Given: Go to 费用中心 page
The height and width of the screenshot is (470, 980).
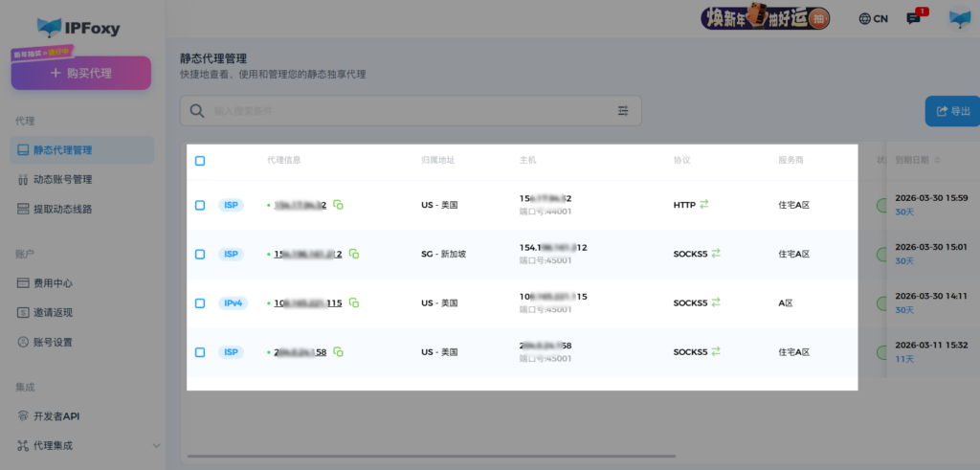Looking at the screenshot, I should [54, 282].
